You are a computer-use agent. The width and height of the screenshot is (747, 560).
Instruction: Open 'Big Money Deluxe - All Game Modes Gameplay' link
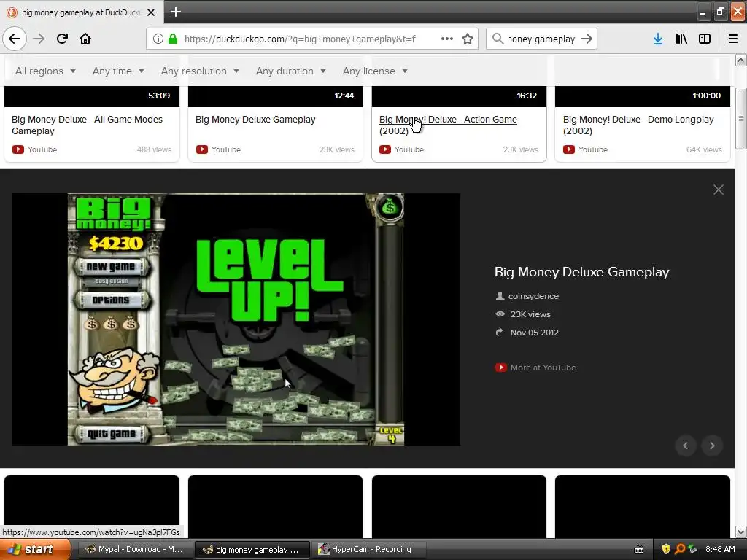tap(87, 125)
